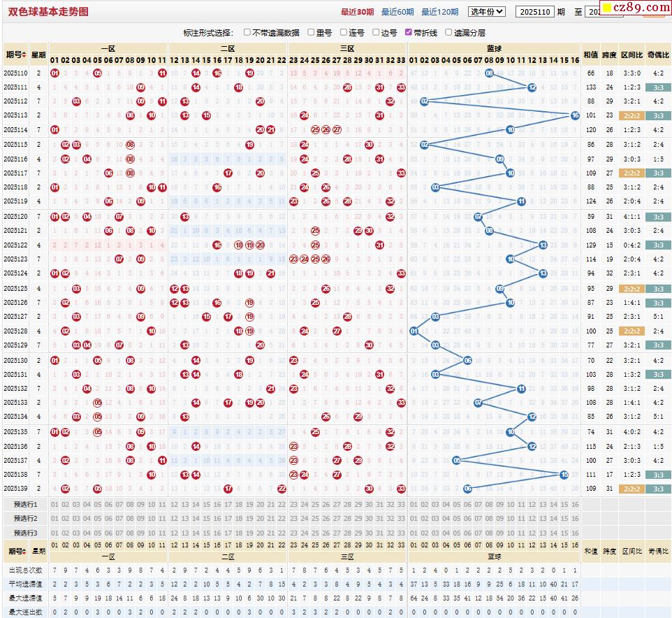Click blue ball 06 in row 2025130
Image resolution: width=672 pixels, height=618 pixels.
tap(467, 361)
